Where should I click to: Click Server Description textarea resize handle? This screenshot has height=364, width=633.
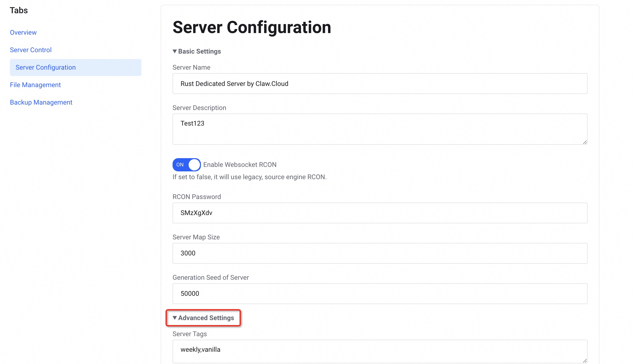585,142
